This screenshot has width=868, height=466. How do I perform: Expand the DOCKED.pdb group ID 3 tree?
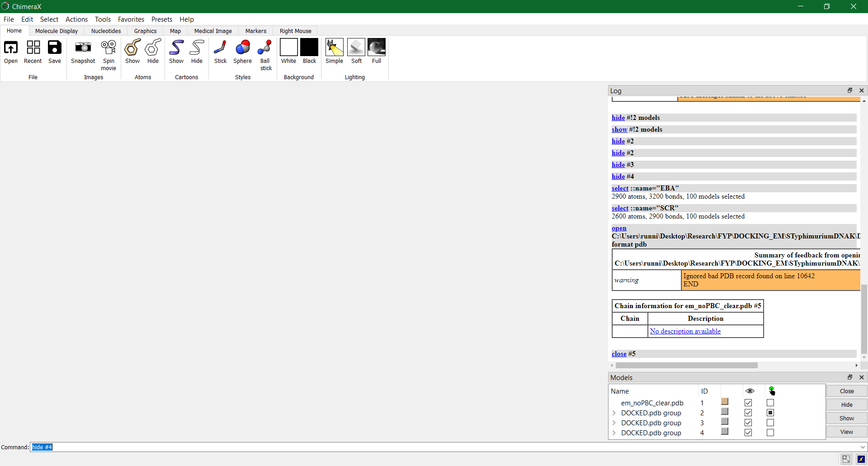click(614, 423)
